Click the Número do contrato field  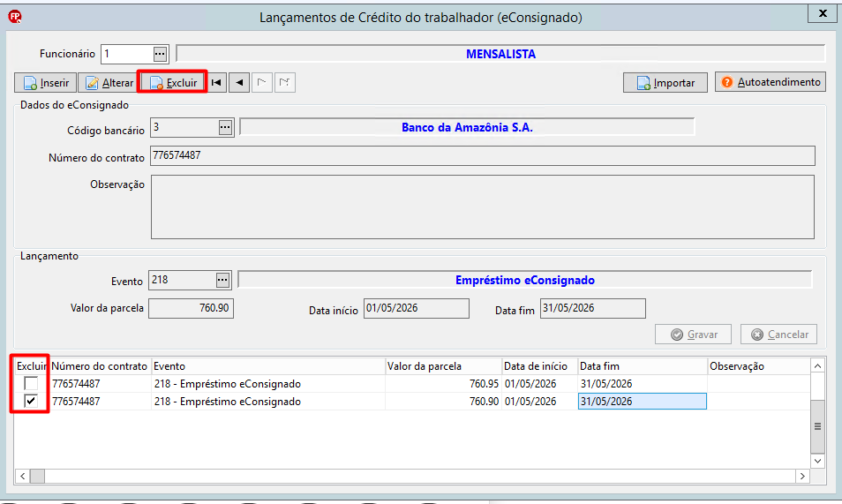[482, 156]
